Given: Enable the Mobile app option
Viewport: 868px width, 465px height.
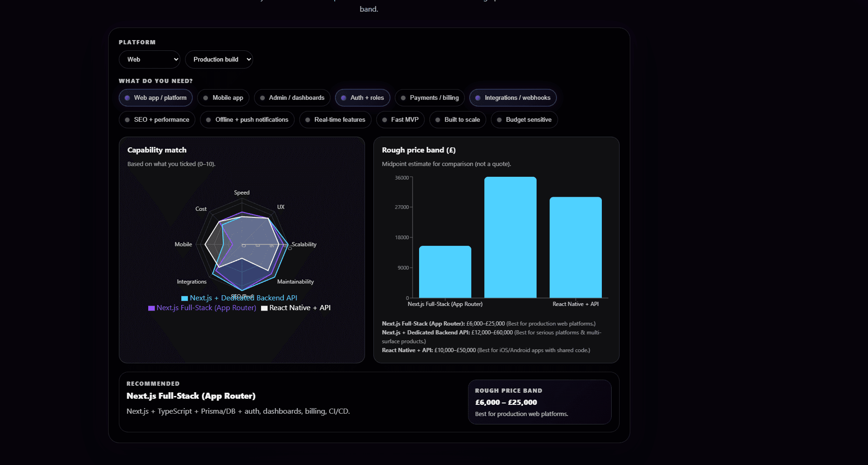Looking at the screenshot, I should point(223,98).
